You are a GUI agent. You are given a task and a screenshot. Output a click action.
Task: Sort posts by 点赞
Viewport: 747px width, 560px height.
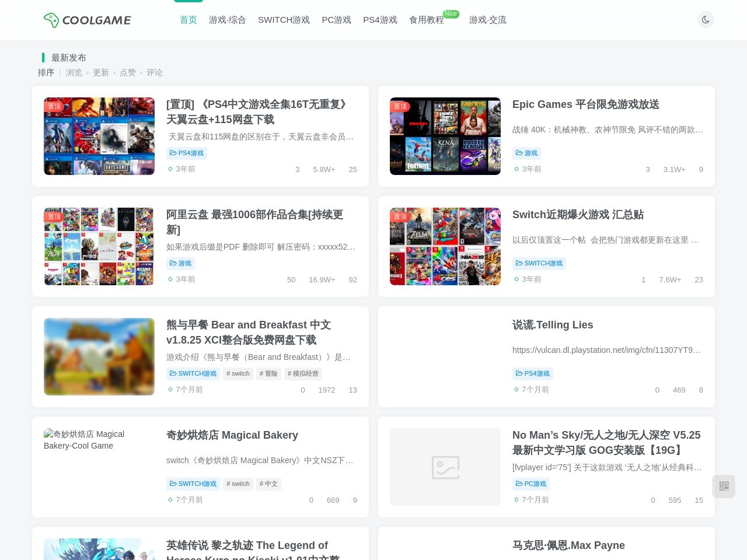[128, 72]
